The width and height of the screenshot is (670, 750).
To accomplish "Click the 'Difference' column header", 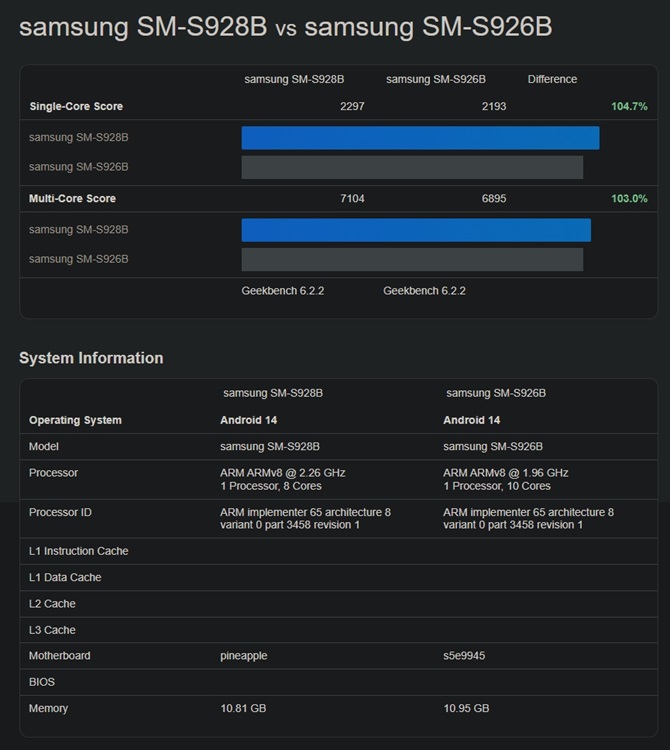I will (552, 79).
